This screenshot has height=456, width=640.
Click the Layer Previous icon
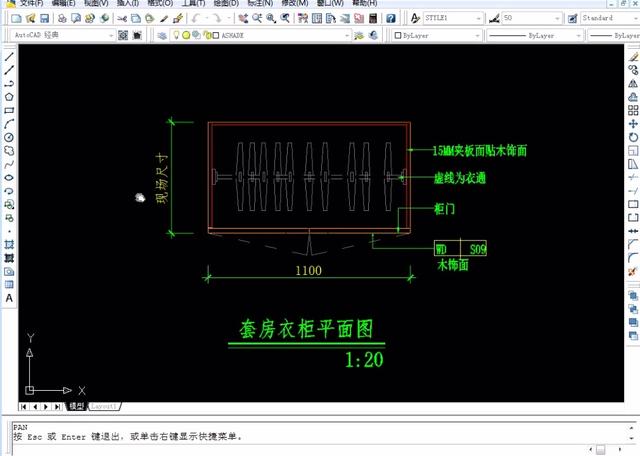(x=373, y=36)
